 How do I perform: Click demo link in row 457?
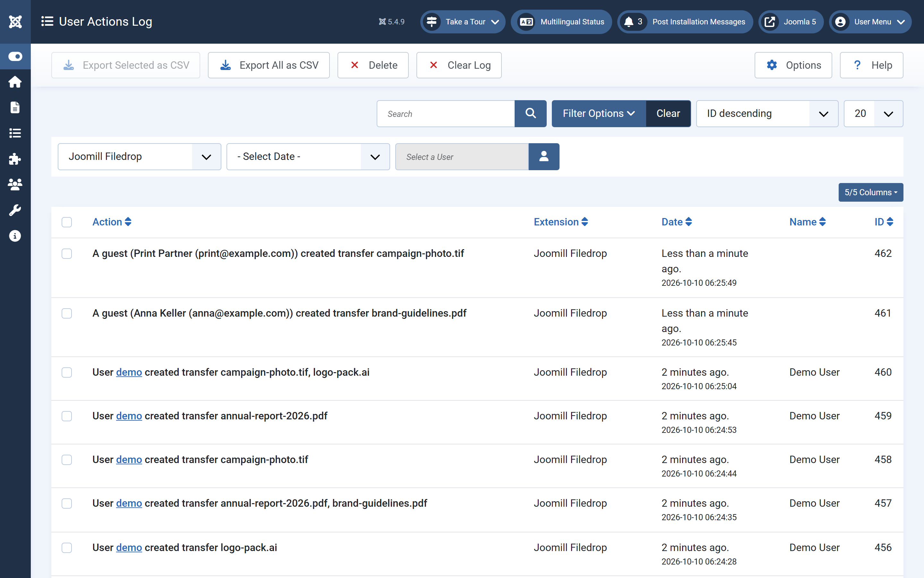[129, 504]
